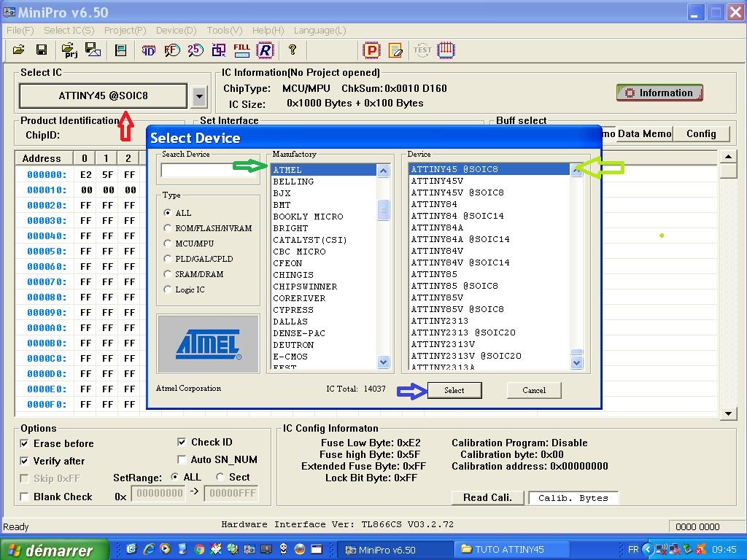Switch to TUTO ATTINY45 taskbar window

tap(511, 550)
